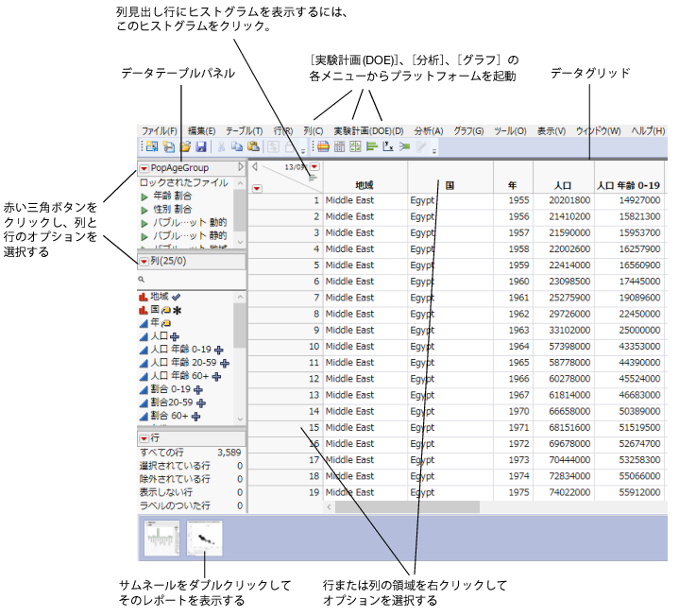The width and height of the screenshot is (679, 616).
Task: Click the Paste clipboard icon
Action: tap(253, 146)
